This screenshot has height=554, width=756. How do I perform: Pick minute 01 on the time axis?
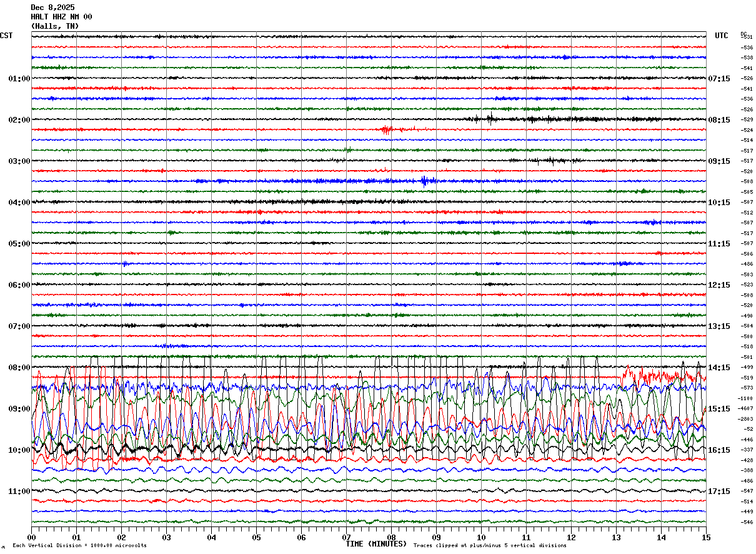(x=76, y=537)
